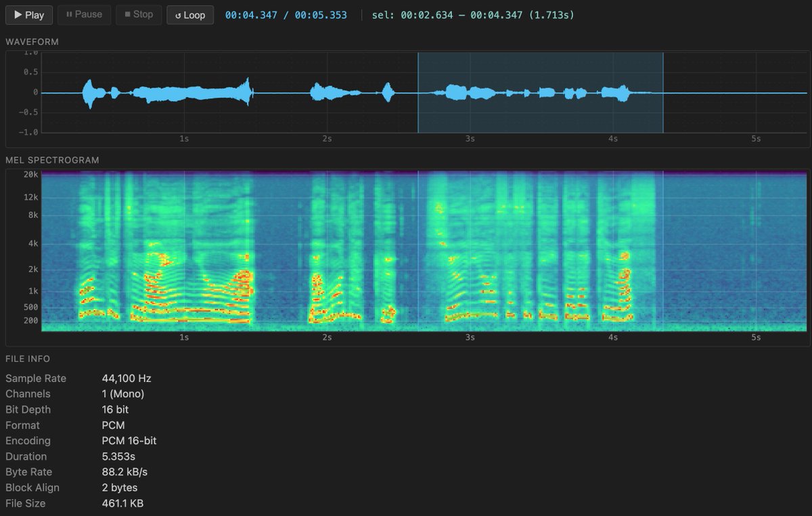Click the Block Align value 2 bytes
This screenshot has height=516, width=812.
[120, 488]
